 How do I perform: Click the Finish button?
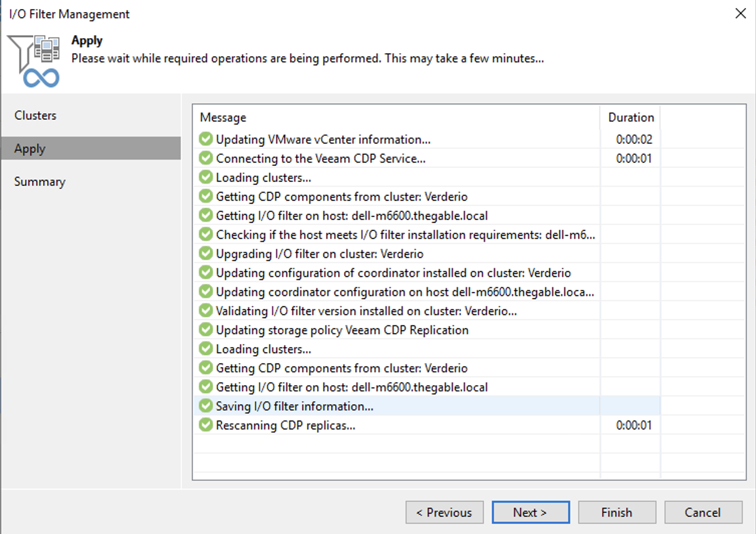617,512
